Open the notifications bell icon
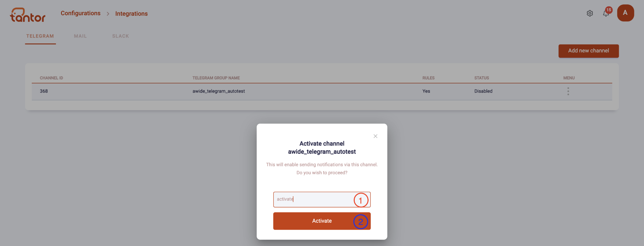This screenshot has height=246, width=644. 606,14
